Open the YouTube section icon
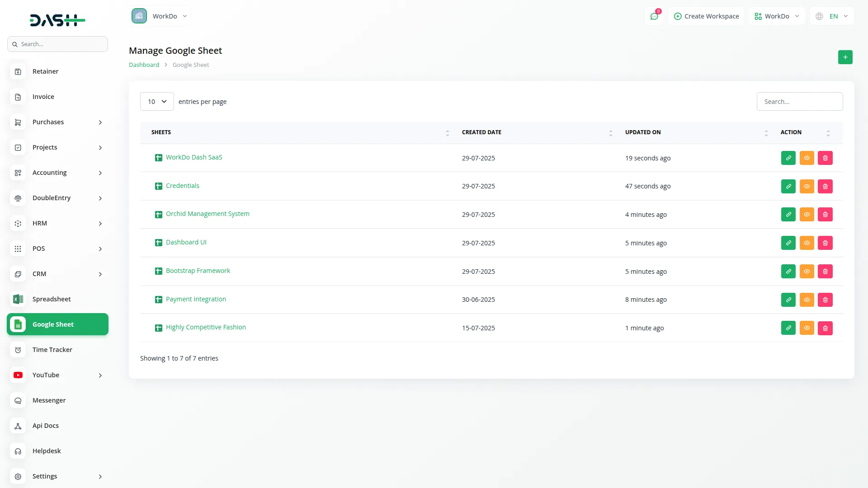The image size is (868, 488). (18, 375)
